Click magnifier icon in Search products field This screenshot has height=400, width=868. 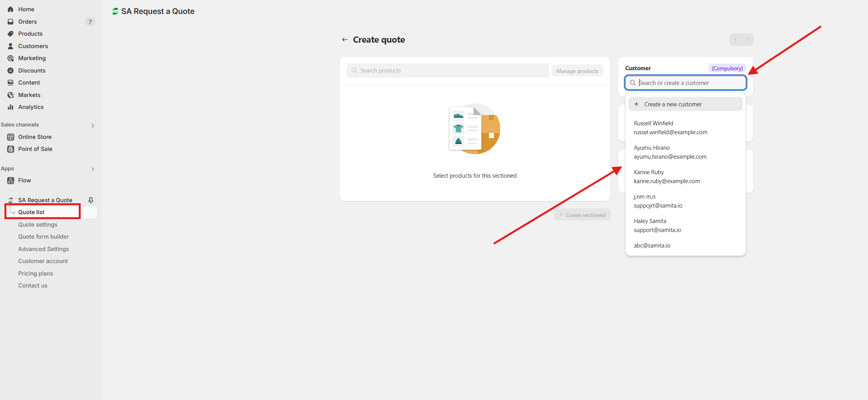pyautogui.click(x=354, y=71)
